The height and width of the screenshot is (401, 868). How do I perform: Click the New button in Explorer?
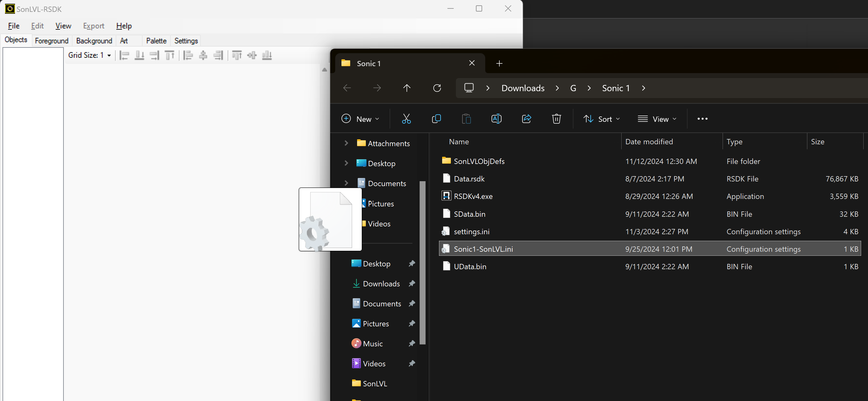(360, 119)
